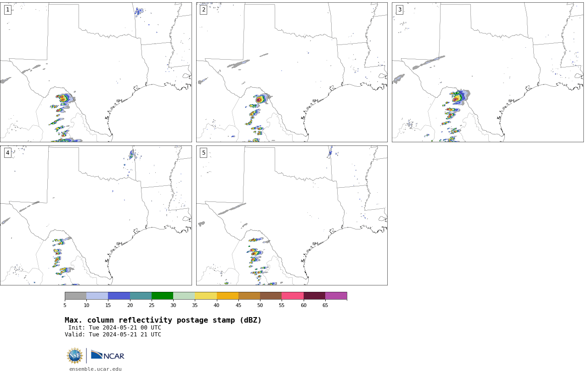Click the panel number 2 label box
588x374 pixels.
point(204,10)
